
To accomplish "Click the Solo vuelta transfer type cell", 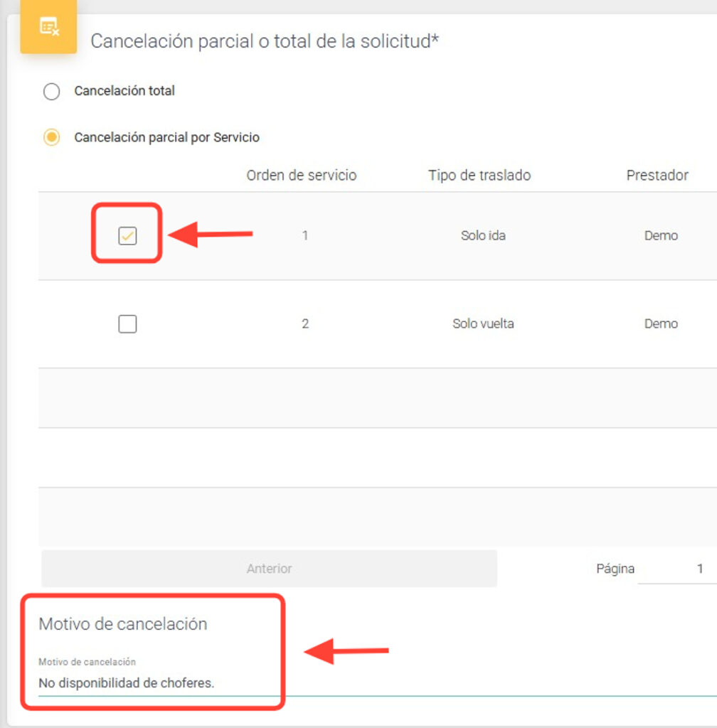I will pos(483,323).
